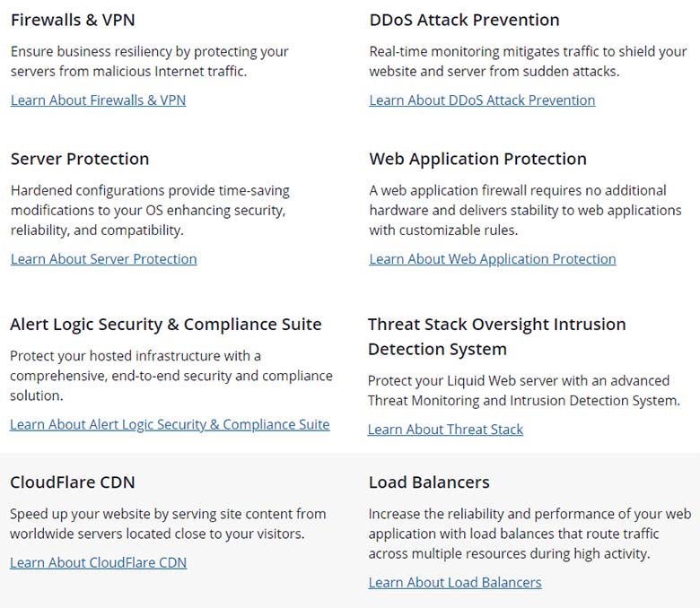Select the Alert Logic Security & Compliance Suite heading
Screen dimensions: 700x608
click(165, 324)
